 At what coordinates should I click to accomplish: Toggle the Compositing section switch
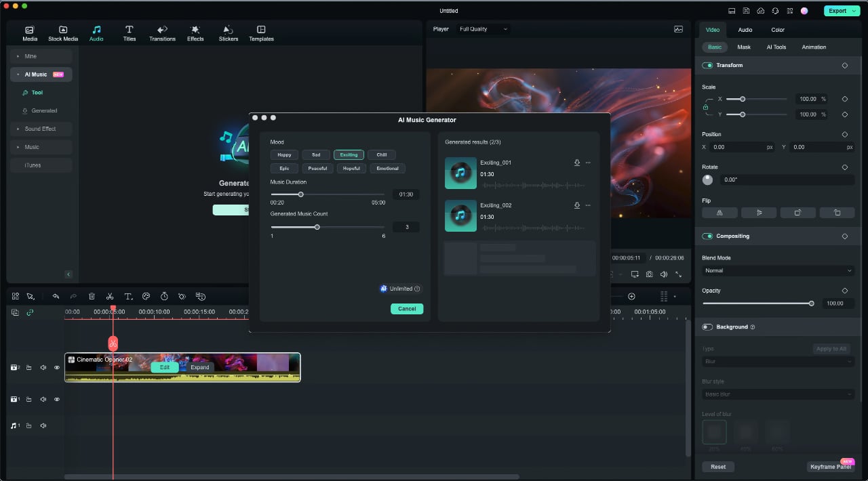pyautogui.click(x=707, y=236)
